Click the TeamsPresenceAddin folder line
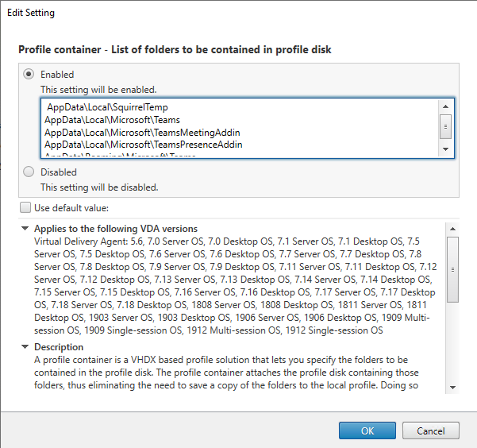The width and height of the screenshot is (477, 448). 143,145
